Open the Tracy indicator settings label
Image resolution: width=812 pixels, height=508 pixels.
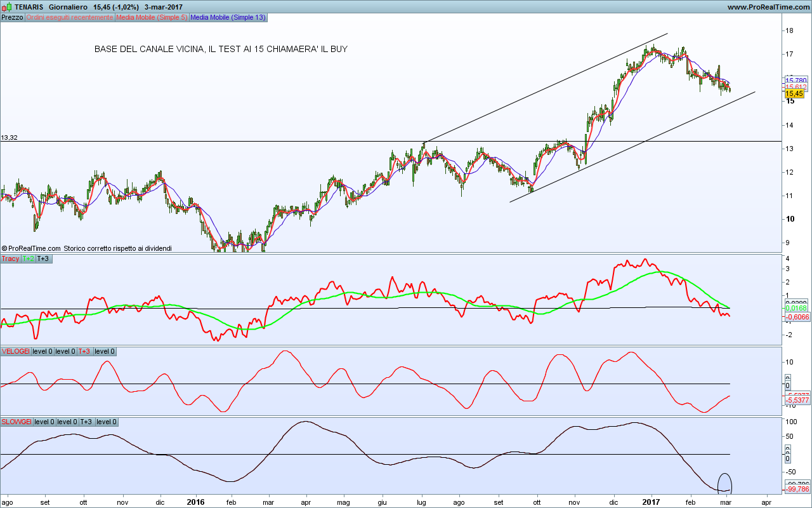click(x=10, y=258)
